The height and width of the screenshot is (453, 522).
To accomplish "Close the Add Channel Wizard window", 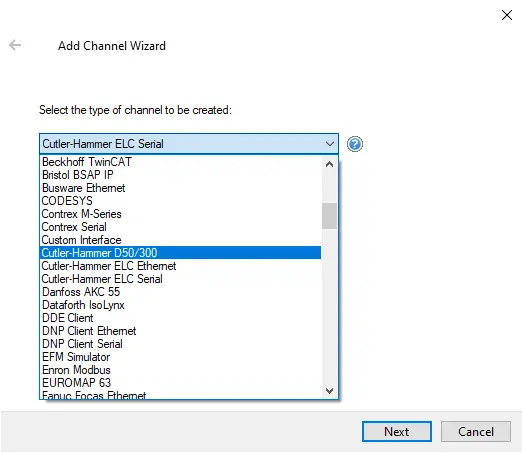I will [x=507, y=15].
